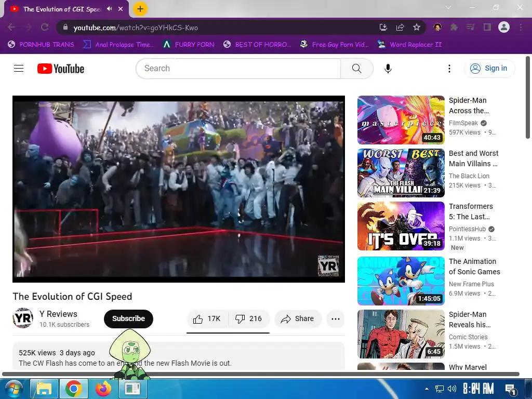The height and width of the screenshot is (399, 532).
Task: Open tab search chevron in title bar
Action: (448, 7)
